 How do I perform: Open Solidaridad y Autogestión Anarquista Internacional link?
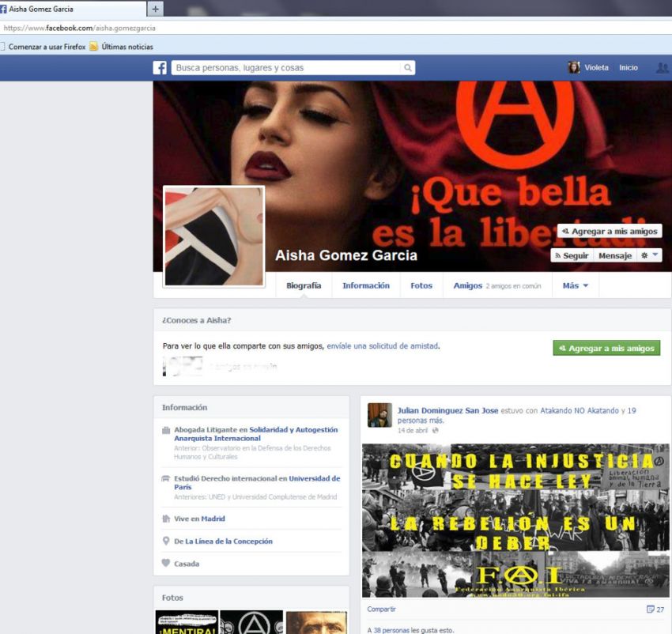[x=255, y=434]
